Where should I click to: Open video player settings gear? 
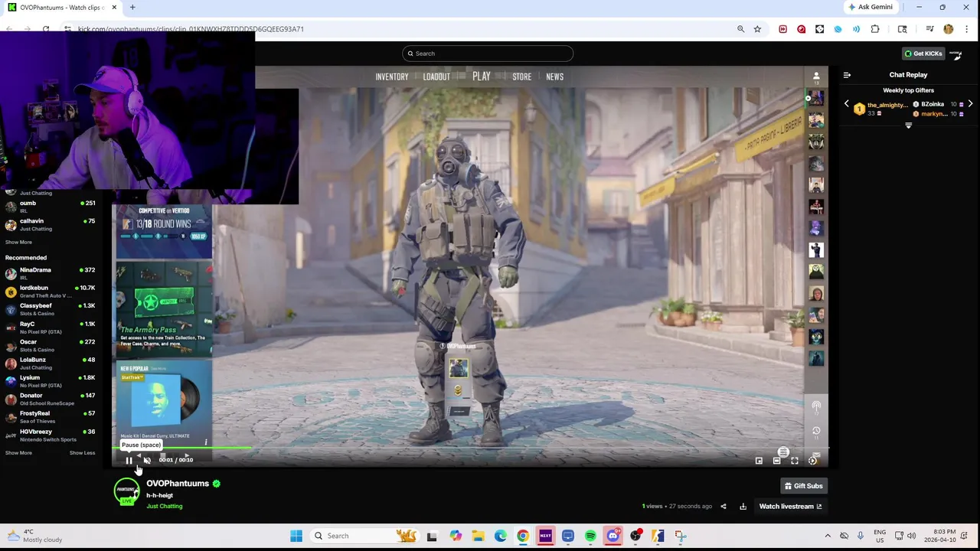click(x=812, y=461)
